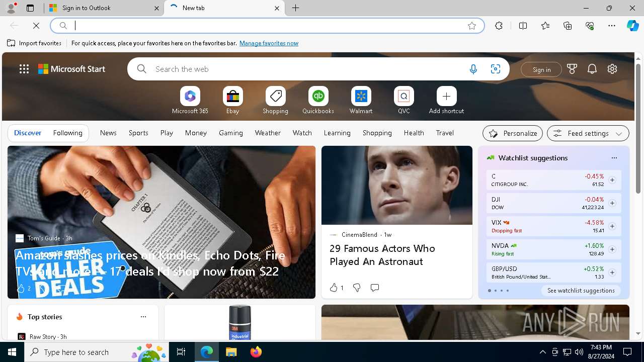Show hidden system tray icons
The height and width of the screenshot is (362, 644).
(x=542, y=352)
